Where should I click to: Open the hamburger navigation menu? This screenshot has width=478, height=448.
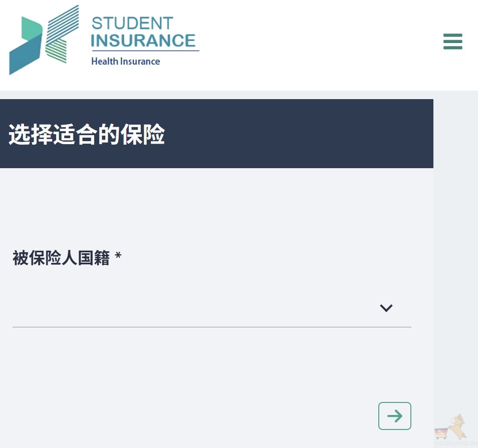(452, 41)
